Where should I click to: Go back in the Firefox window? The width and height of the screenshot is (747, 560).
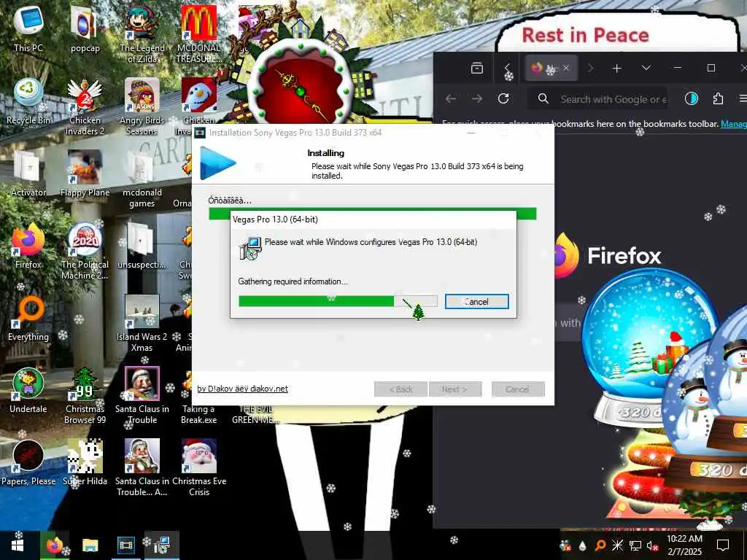click(x=450, y=98)
